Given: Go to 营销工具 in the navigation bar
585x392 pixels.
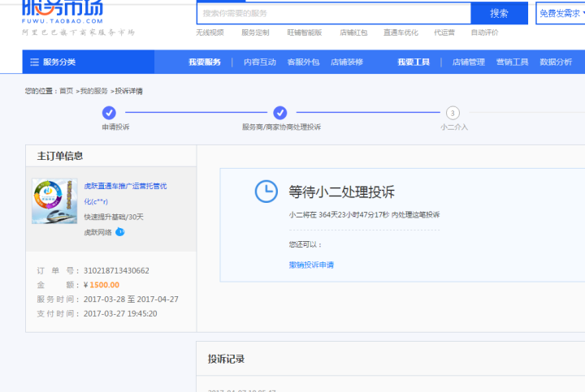Looking at the screenshot, I should [512, 62].
